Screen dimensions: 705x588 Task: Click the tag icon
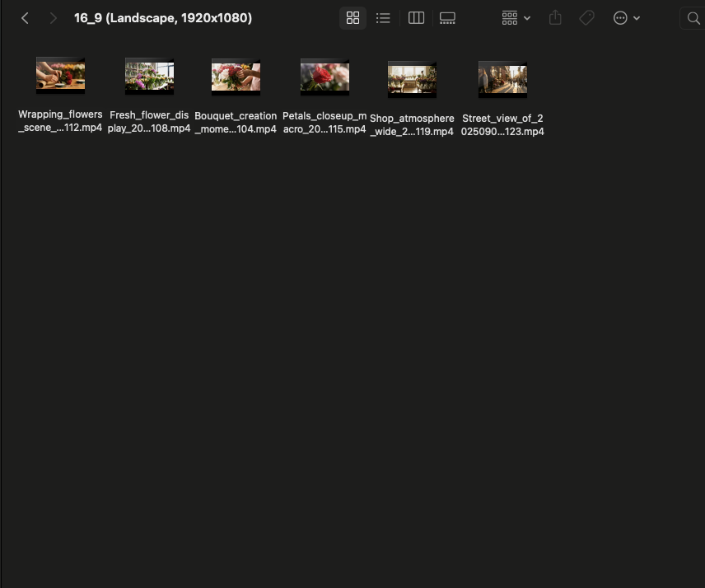pos(586,18)
